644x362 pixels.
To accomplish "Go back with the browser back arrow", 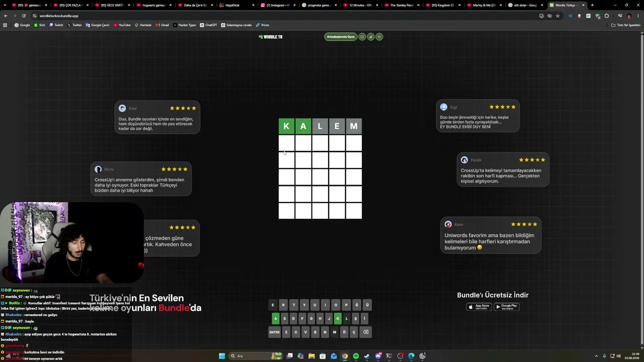I will (6, 16).
